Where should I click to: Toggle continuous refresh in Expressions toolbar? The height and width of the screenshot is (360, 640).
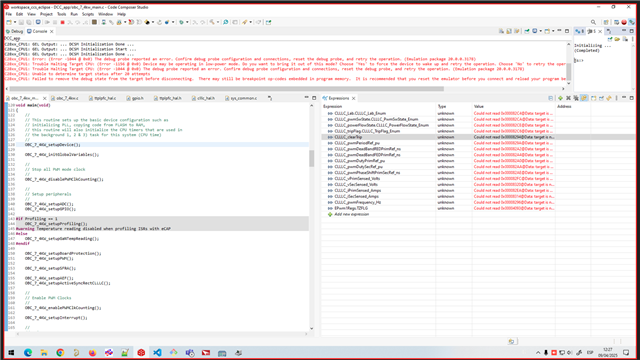584,98
